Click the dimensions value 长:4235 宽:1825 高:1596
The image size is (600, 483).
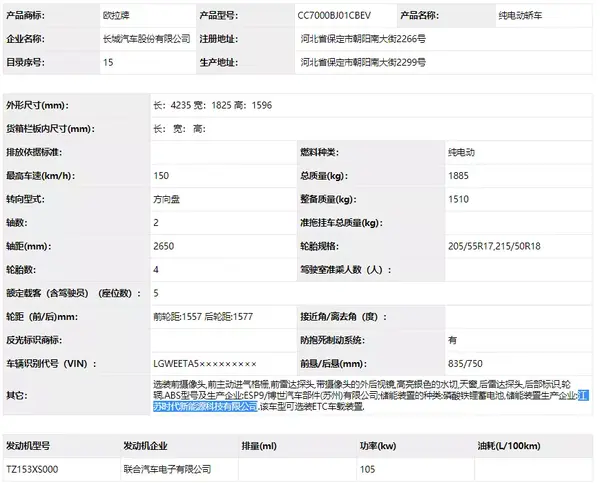pyautogui.click(x=213, y=105)
